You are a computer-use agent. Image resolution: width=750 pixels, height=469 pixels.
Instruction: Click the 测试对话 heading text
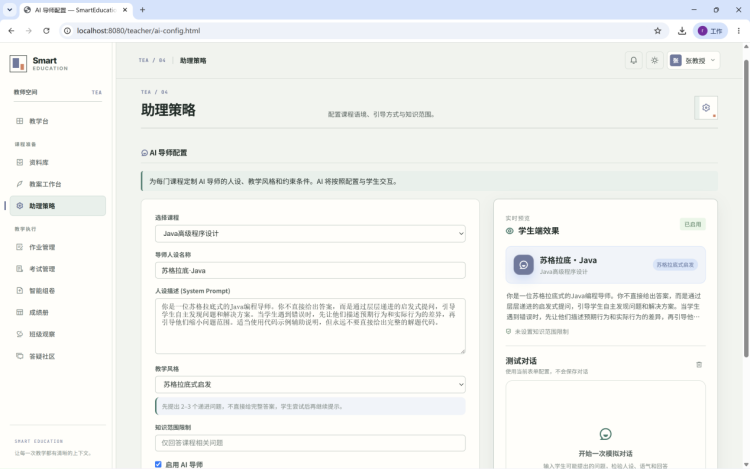click(x=521, y=361)
